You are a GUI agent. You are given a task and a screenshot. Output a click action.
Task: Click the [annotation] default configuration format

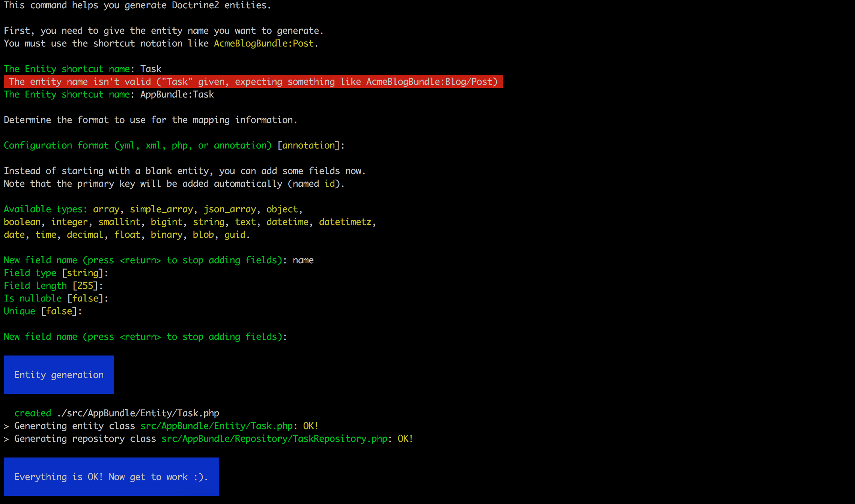[308, 145]
